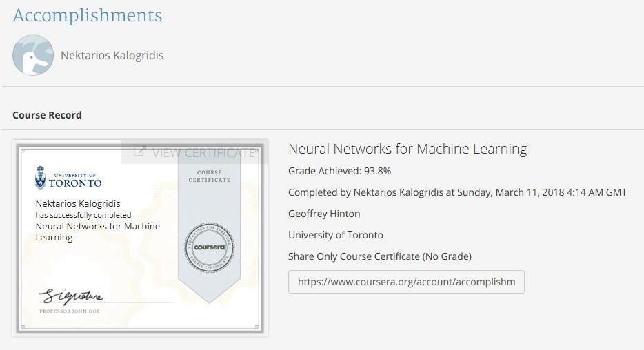
Task: Click the external-link icon beside View Certificate
Action: (x=139, y=152)
